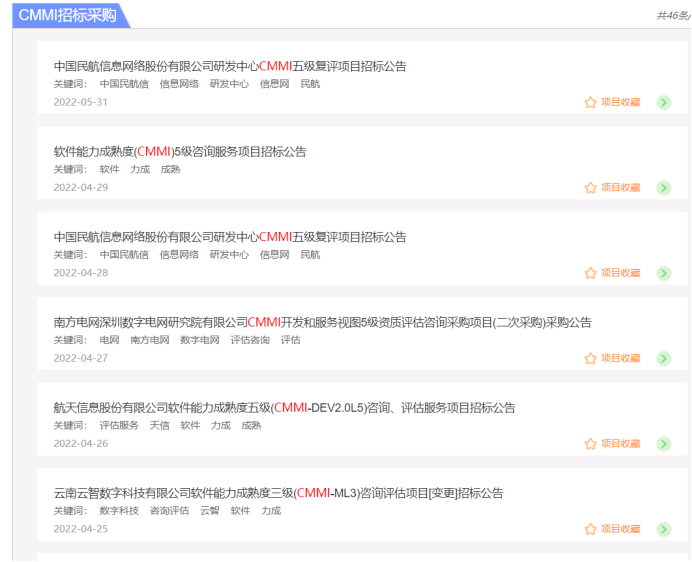Open green arrow for 2022-04-25 tender
The image size is (692, 562).
click(x=664, y=529)
